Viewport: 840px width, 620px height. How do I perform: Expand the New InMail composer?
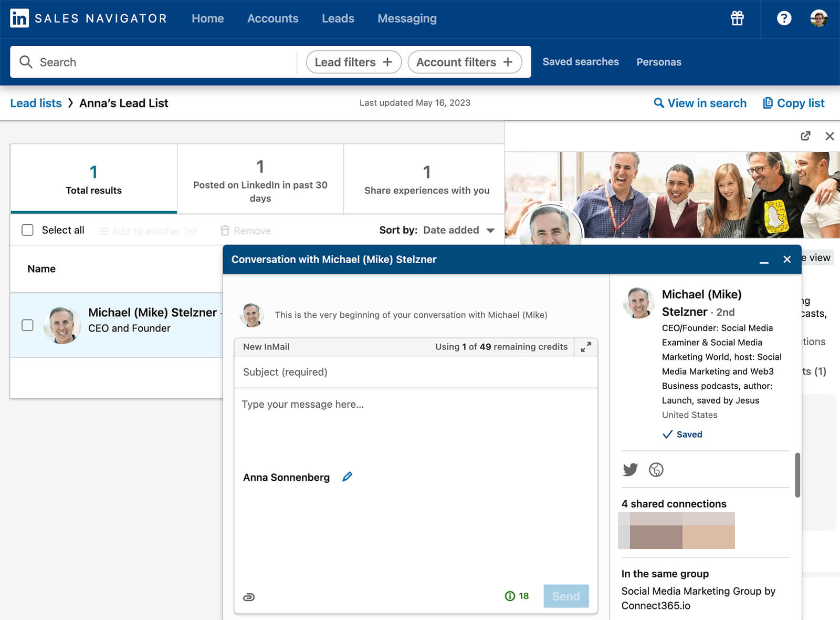click(x=586, y=347)
